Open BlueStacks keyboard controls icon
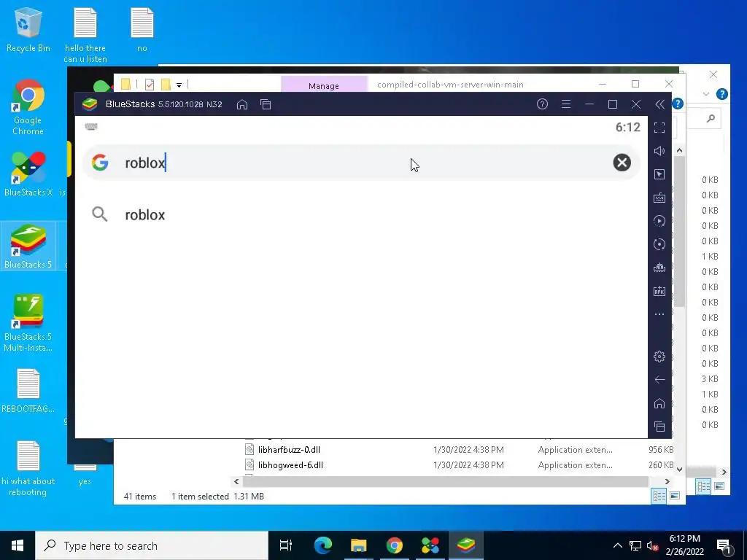Viewport: 747px width, 560px height. 659,198
